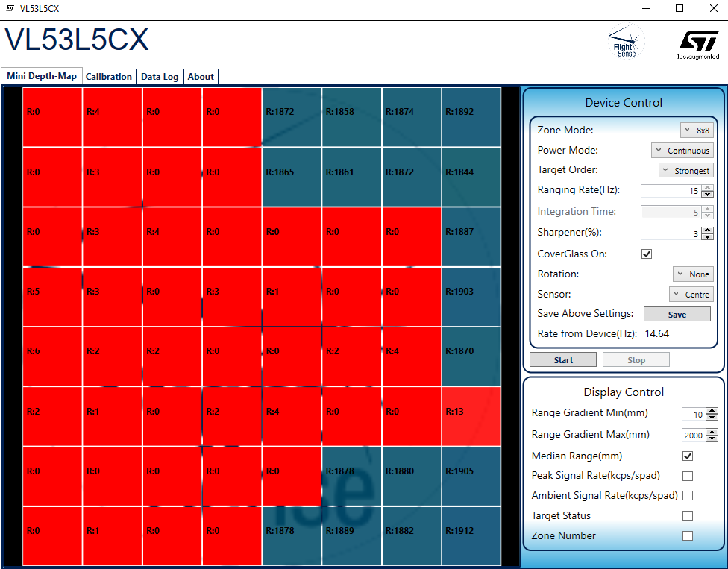Click the ST life.augmented logo
The height and width of the screenshot is (569, 728).
pos(698,45)
